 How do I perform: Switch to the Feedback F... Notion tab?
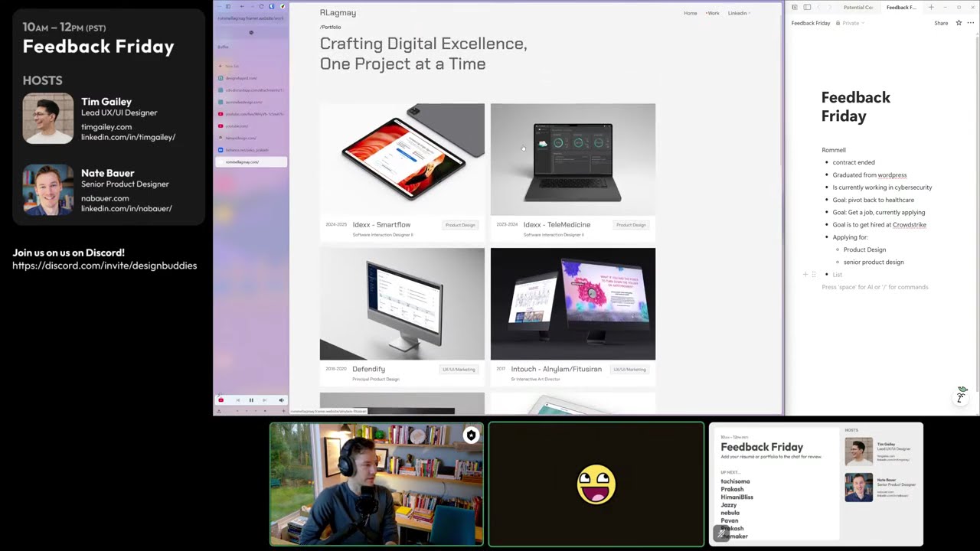tap(901, 7)
